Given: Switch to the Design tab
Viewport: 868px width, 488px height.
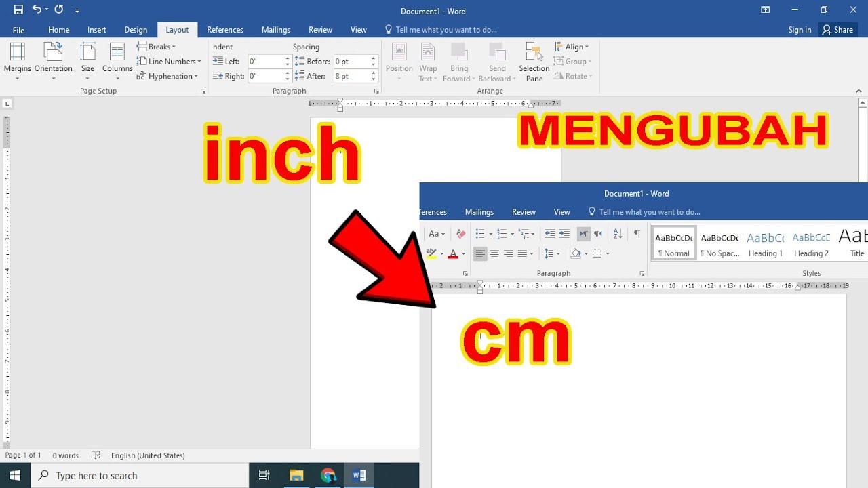Looking at the screenshot, I should click(136, 30).
